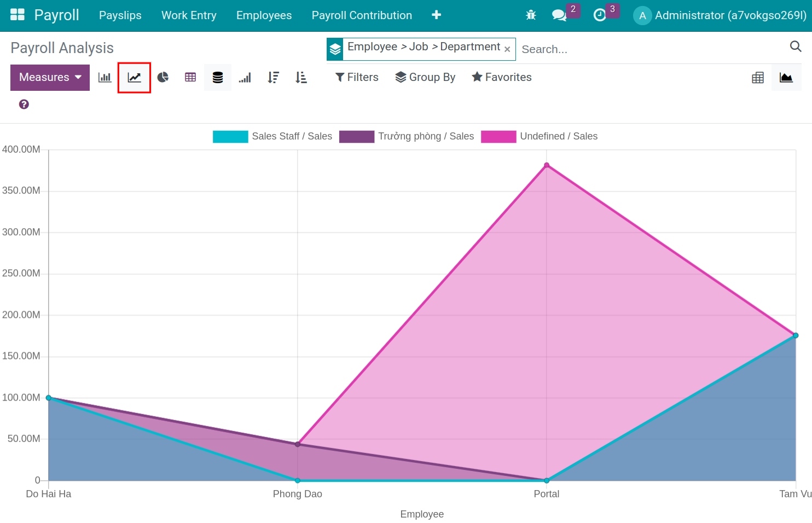Open the Employees menu
Viewport: 812px width, 523px height.
pyautogui.click(x=264, y=15)
